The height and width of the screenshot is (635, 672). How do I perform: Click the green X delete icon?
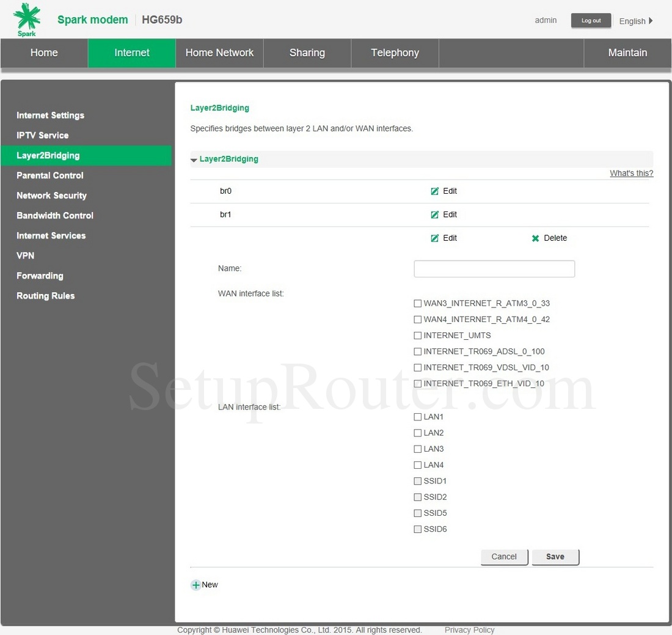536,238
